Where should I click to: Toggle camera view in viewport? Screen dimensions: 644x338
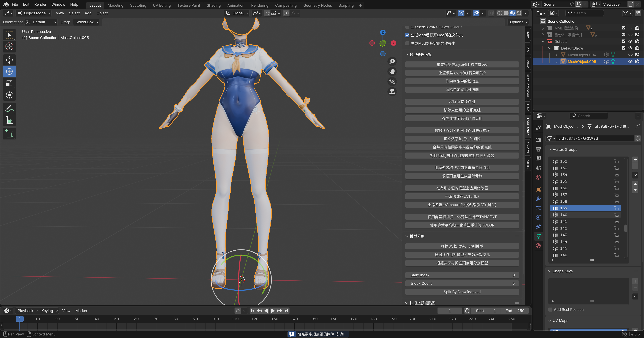(x=392, y=81)
